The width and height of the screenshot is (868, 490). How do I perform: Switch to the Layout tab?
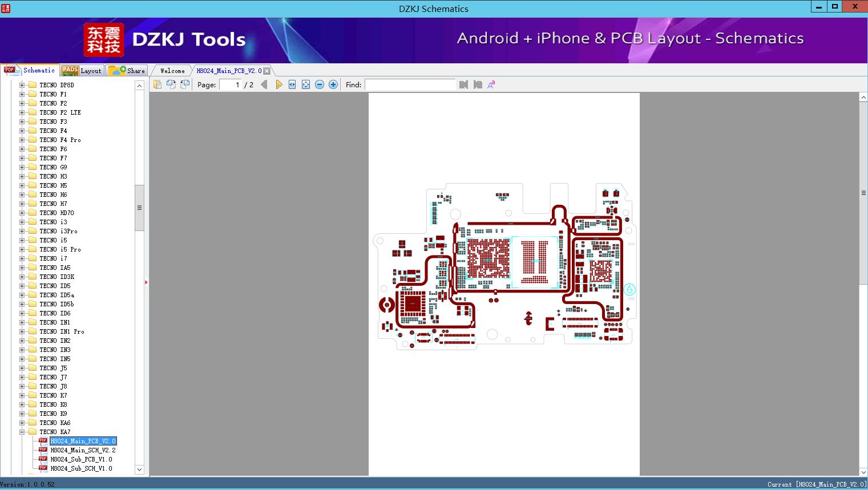click(x=82, y=71)
